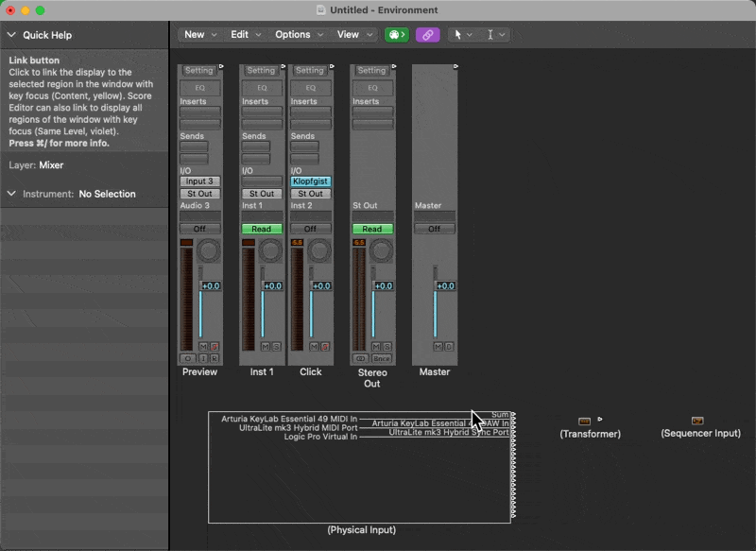Collapse the Quick Help section
Screen dimensions: 756x551
[11, 35]
